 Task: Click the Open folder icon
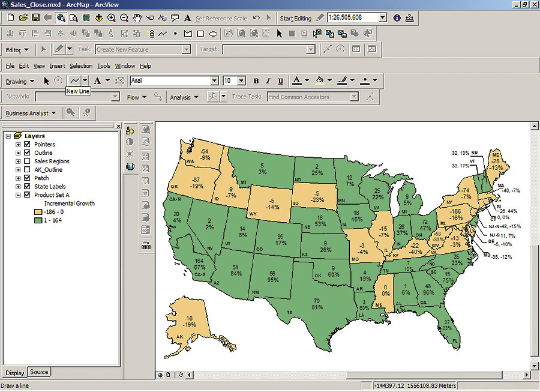tap(23, 18)
